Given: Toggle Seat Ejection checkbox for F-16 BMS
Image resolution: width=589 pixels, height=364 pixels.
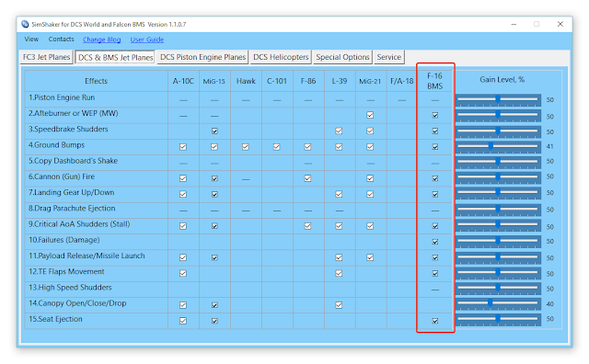Looking at the screenshot, I should coord(435,321).
